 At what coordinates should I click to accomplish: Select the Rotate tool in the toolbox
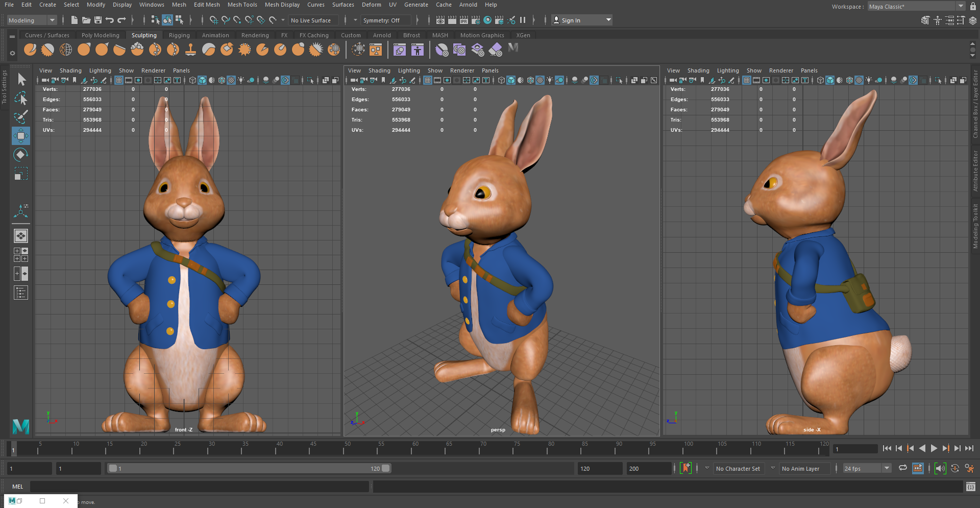[21, 155]
